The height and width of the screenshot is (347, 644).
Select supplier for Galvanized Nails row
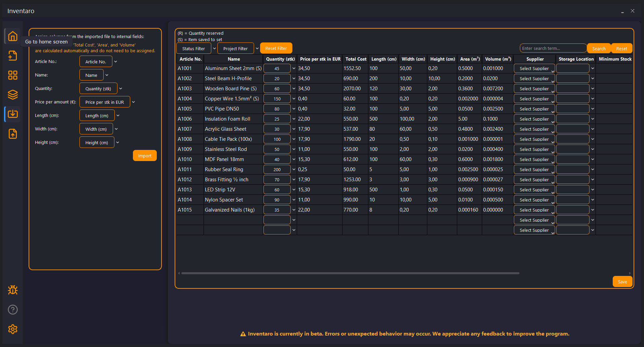pyautogui.click(x=534, y=210)
